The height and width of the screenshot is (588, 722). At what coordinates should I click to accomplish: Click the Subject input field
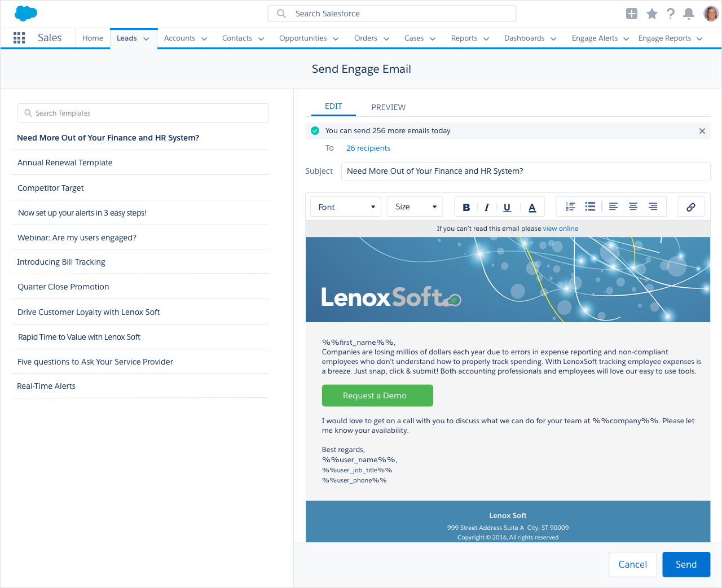(526, 172)
